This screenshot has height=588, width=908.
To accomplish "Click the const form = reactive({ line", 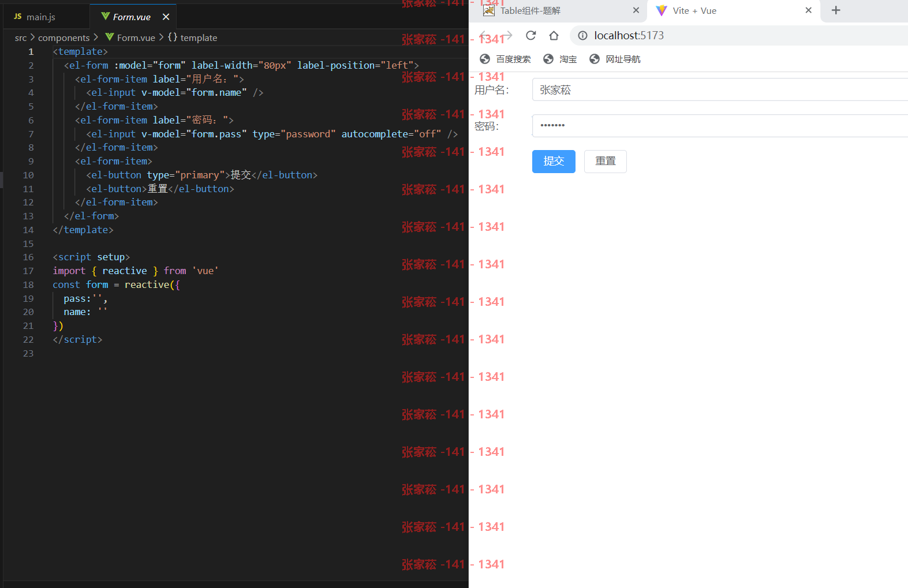I will pos(116,284).
